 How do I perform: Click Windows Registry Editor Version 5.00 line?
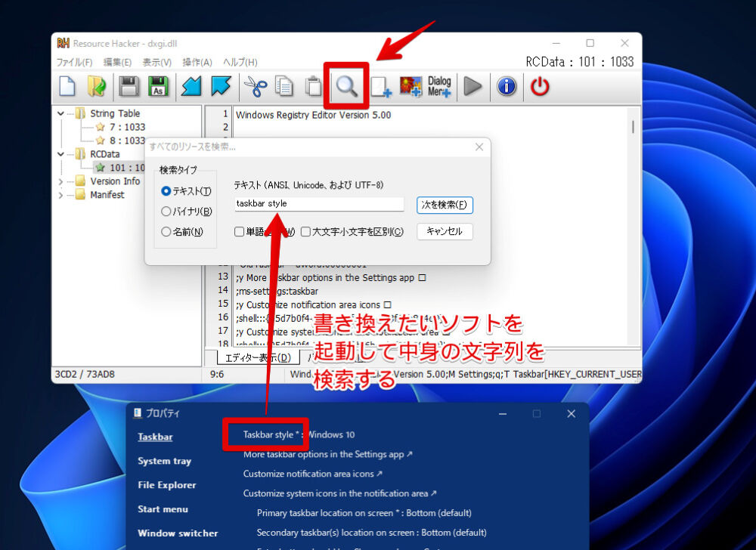tap(314, 115)
